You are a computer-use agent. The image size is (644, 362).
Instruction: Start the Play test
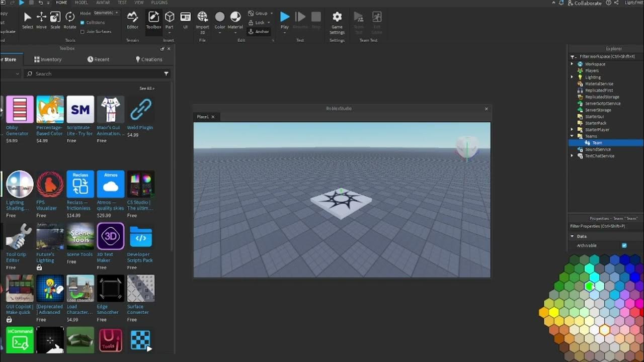click(285, 20)
